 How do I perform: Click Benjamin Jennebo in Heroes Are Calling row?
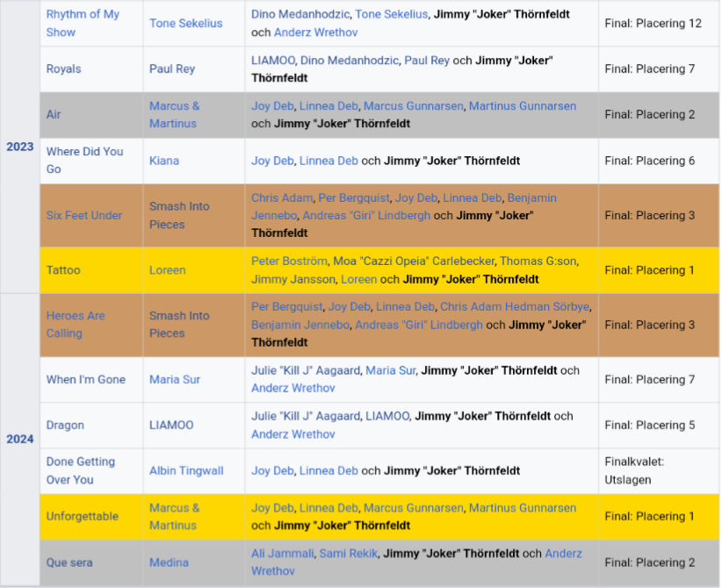(x=300, y=325)
